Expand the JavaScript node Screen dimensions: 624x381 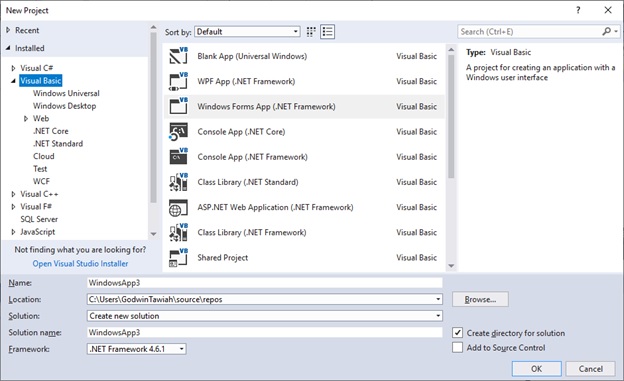[x=13, y=232]
